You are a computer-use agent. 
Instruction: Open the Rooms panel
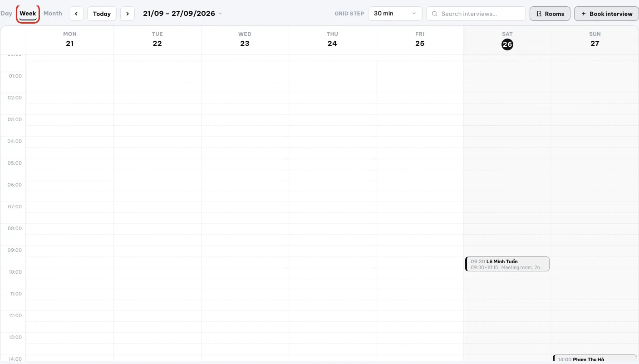(x=550, y=14)
